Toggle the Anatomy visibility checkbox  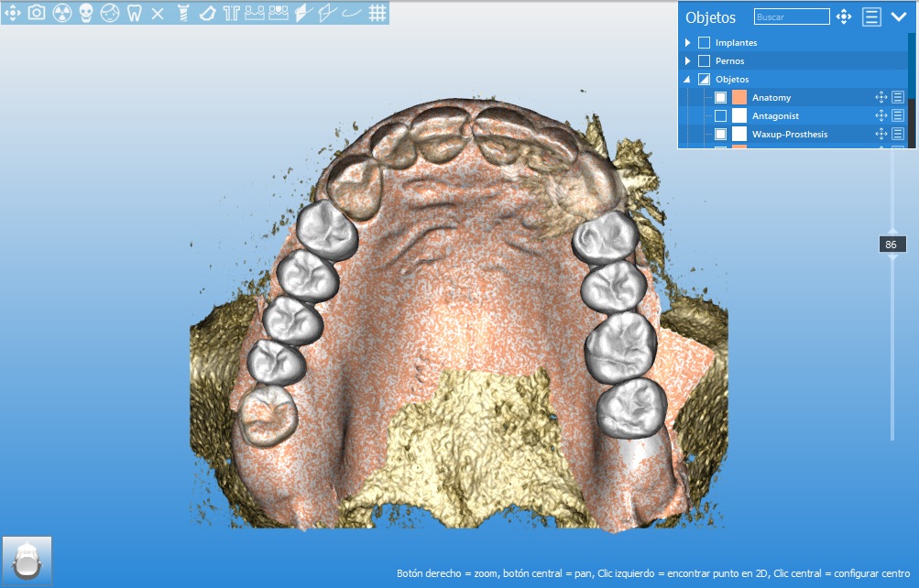721,97
